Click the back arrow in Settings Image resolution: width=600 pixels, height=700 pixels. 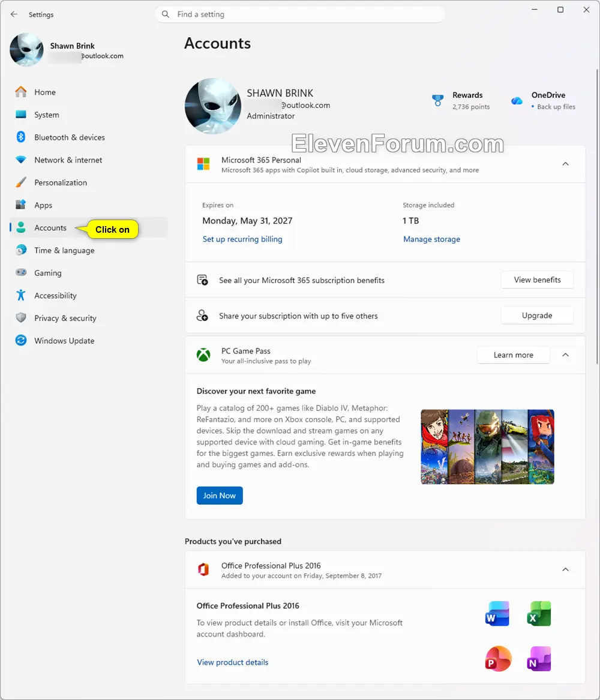14,14
